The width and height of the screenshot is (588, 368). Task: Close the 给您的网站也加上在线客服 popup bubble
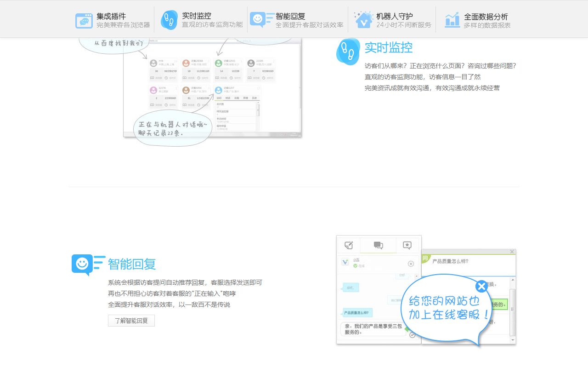481,287
